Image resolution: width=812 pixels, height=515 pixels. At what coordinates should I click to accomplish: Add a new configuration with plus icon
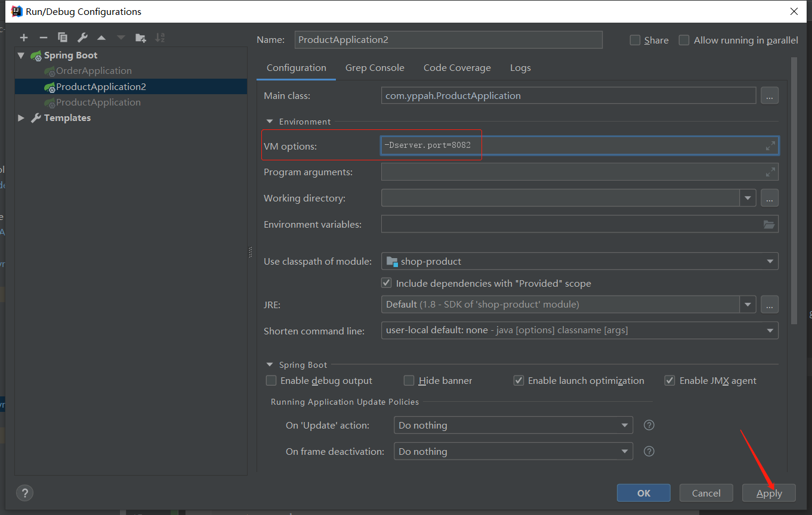click(x=24, y=38)
